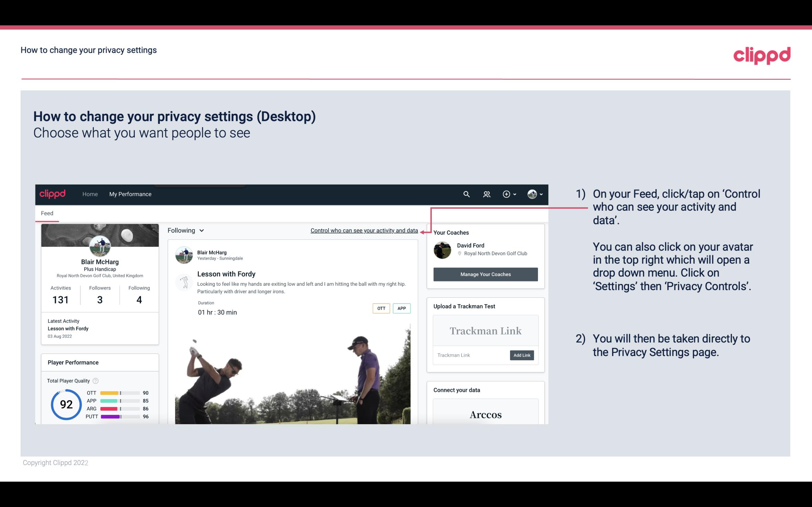This screenshot has width=812, height=507.
Task: Click the 'Manage Your Coaches' button
Action: point(485,274)
